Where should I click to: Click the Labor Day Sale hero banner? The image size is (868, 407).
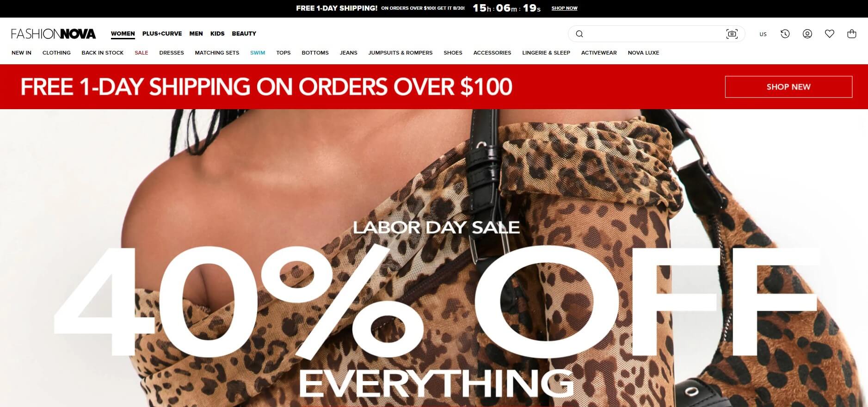click(x=434, y=258)
